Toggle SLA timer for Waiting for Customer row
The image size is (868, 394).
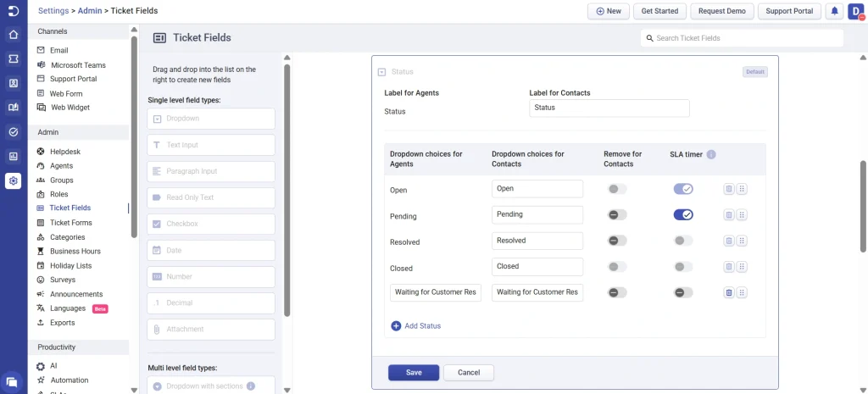683,292
